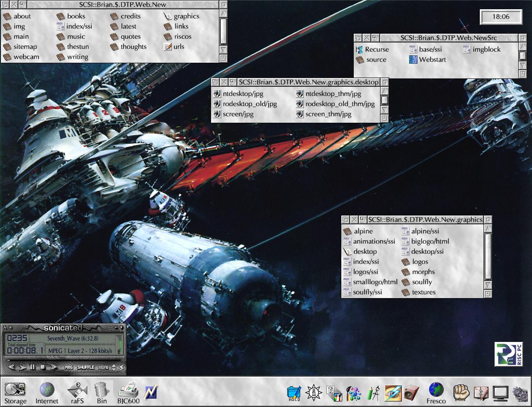Open the webcam folder in Web.New window
Viewport: 532px width, 407px height.
coord(21,57)
